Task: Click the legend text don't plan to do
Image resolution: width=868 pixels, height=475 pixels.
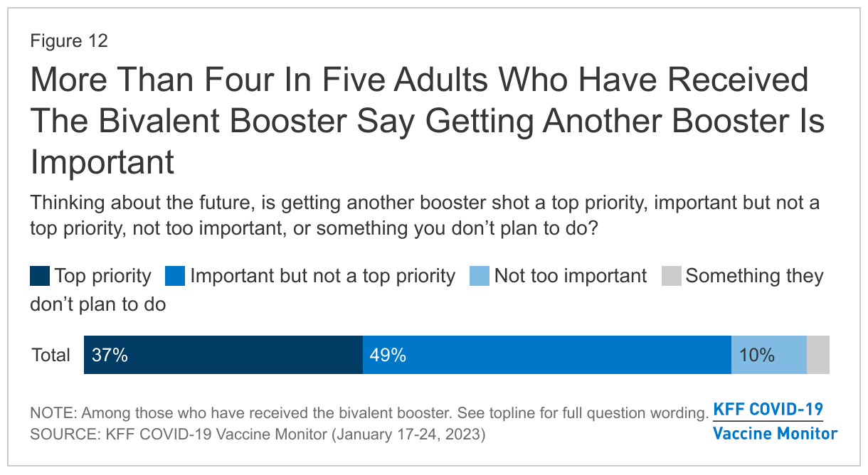Action: tap(98, 304)
